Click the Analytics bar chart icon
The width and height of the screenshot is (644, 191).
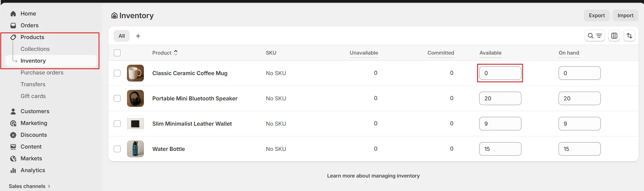[x=13, y=170]
